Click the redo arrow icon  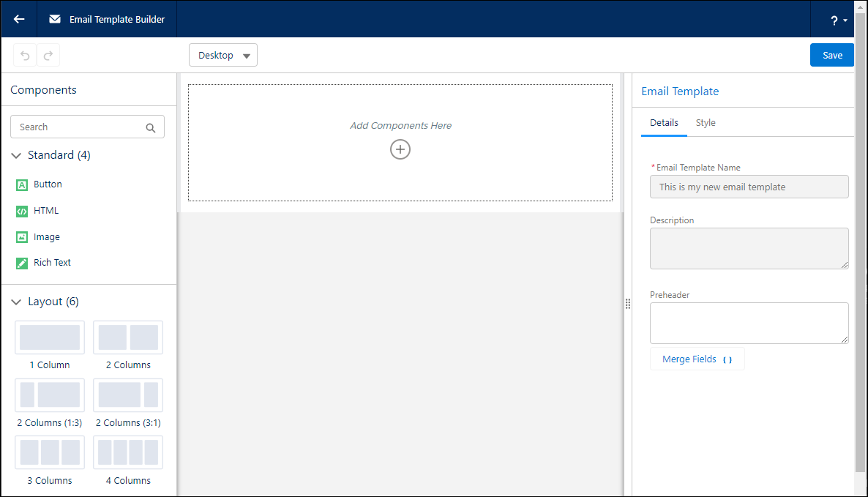[x=48, y=55]
